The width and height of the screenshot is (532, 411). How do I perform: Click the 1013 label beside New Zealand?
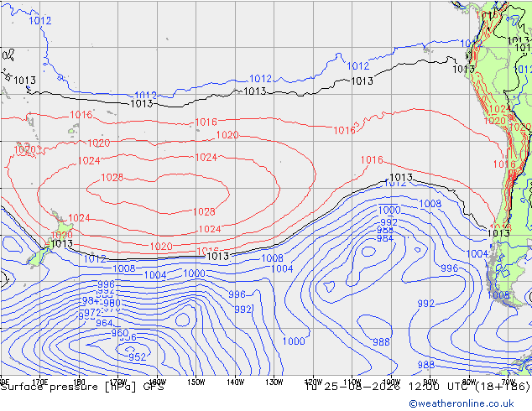62,243
